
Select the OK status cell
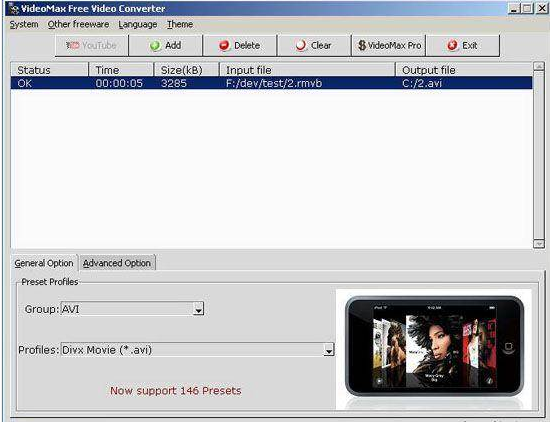(x=25, y=83)
